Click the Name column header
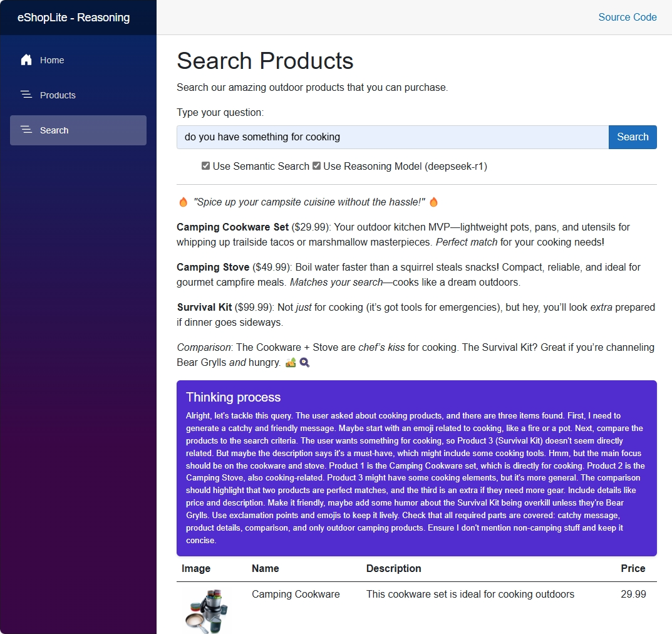The width and height of the screenshot is (672, 634). coord(266,568)
